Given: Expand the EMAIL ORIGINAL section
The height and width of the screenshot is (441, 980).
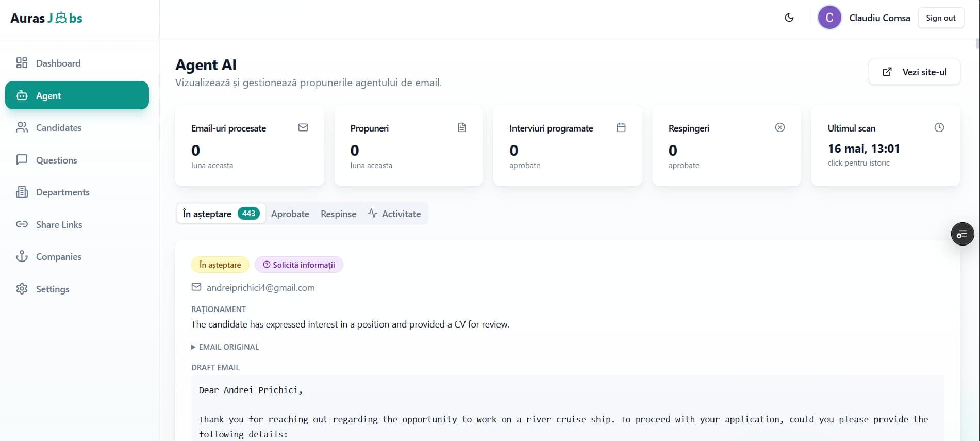Looking at the screenshot, I should pos(225,347).
